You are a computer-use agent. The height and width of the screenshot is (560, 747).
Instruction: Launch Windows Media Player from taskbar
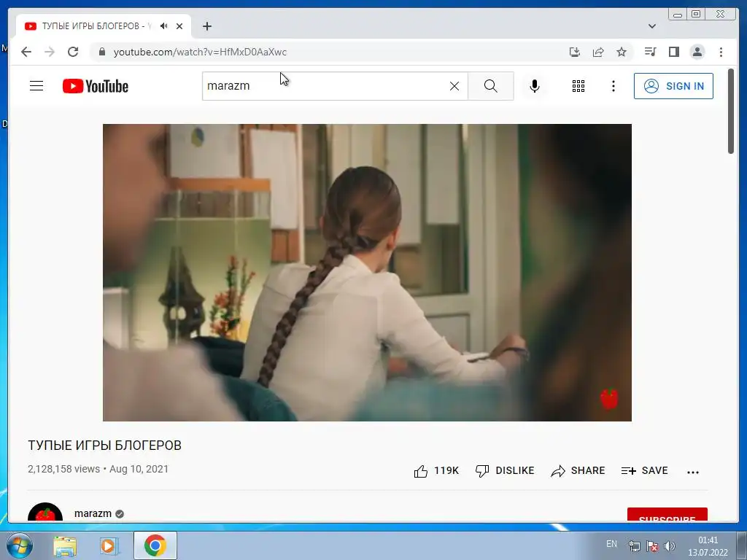[109, 545]
